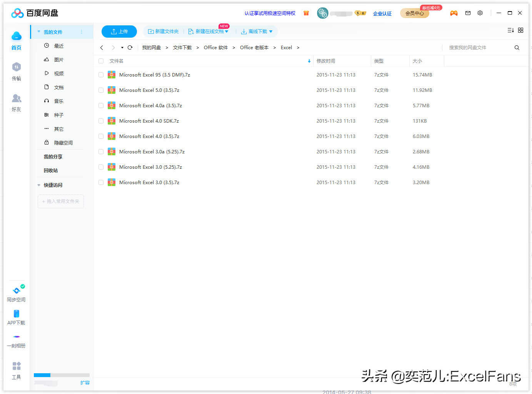
Task: Go forward with the right arrow
Action: (113, 48)
